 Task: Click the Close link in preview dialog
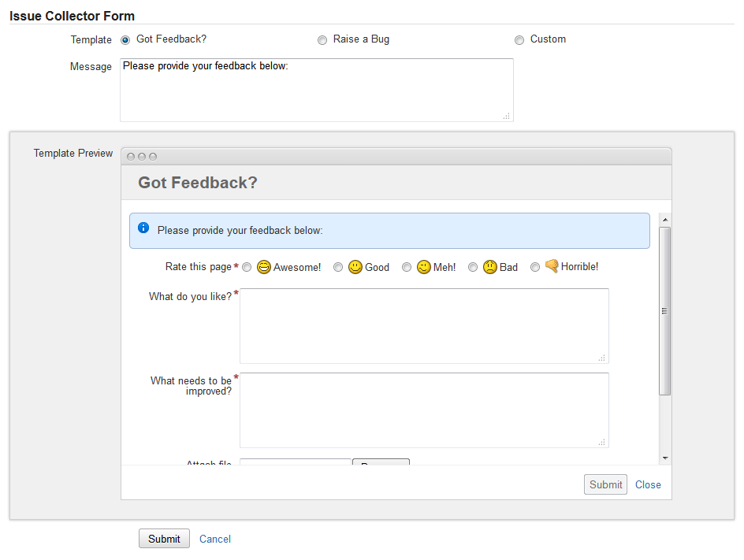648,485
